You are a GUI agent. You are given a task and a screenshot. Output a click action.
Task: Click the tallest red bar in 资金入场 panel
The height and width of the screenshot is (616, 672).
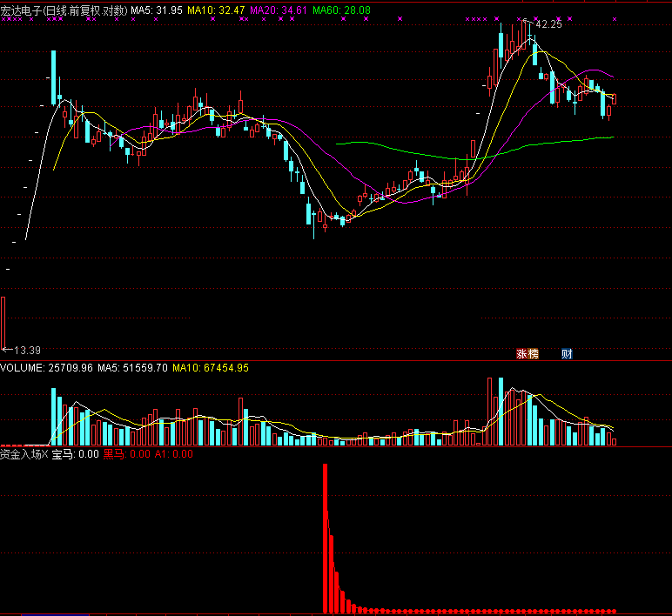(x=325, y=538)
